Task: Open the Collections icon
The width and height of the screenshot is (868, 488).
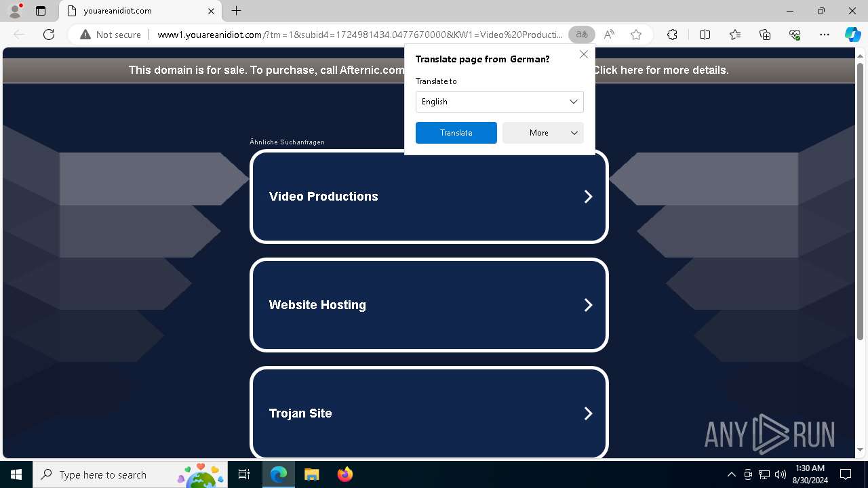Action: (x=765, y=35)
